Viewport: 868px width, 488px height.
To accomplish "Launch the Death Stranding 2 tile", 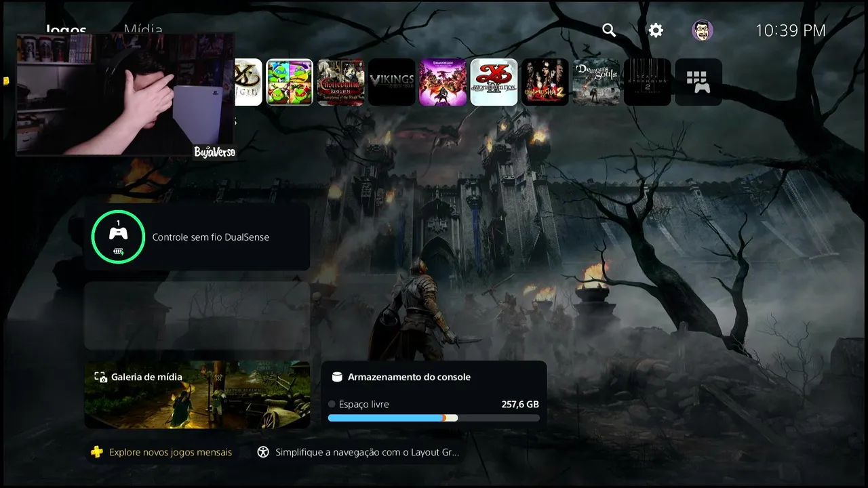I will [648, 82].
